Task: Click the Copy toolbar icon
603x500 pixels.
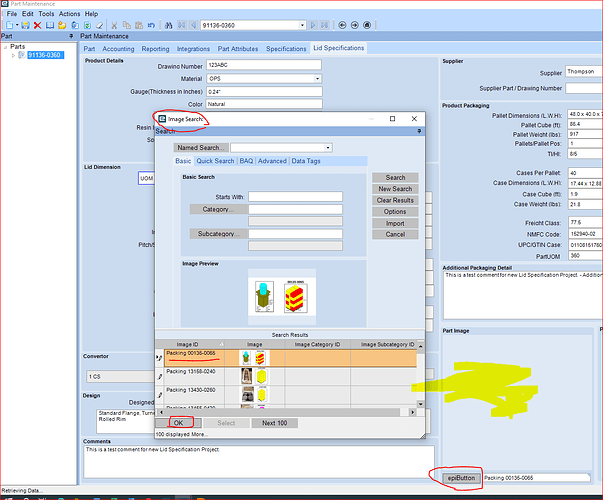Action: pos(127,25)
